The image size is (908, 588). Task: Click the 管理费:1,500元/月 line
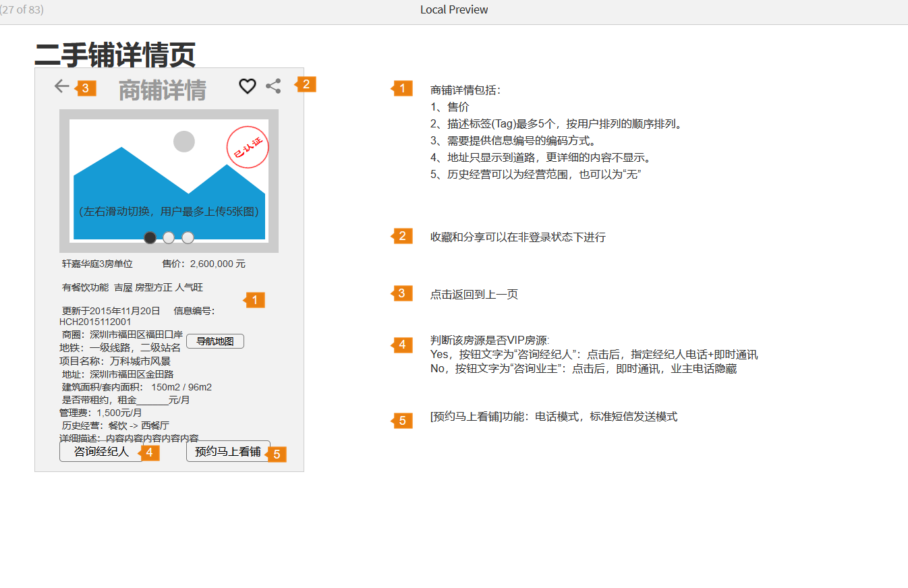(x=101, y=413)
